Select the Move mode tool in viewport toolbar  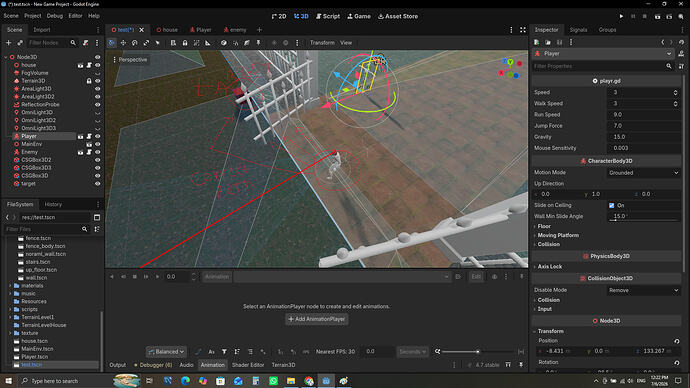tap(123, 43)
